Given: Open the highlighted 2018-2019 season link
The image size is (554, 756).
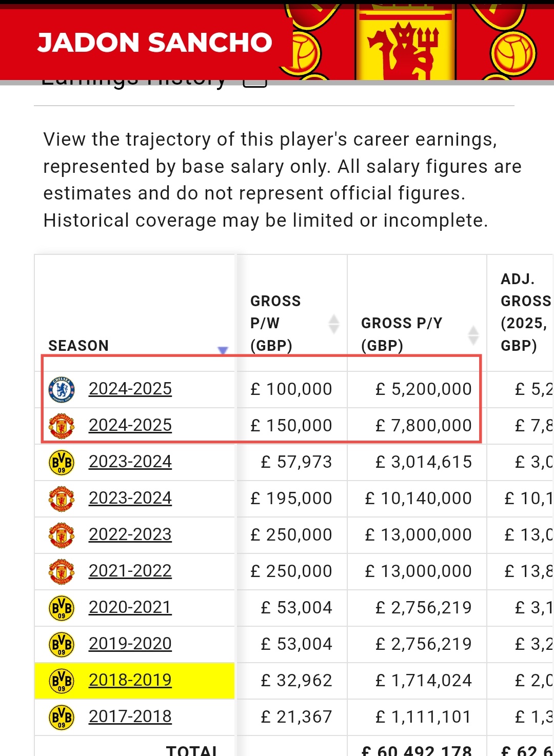Looking at the screenshot, I should point(130,680).
